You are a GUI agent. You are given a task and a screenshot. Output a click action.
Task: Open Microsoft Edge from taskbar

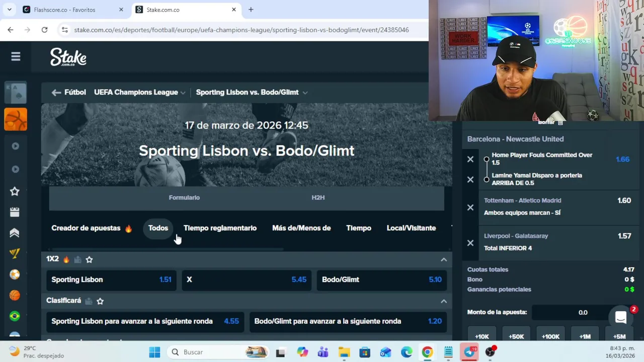(407, 352)
